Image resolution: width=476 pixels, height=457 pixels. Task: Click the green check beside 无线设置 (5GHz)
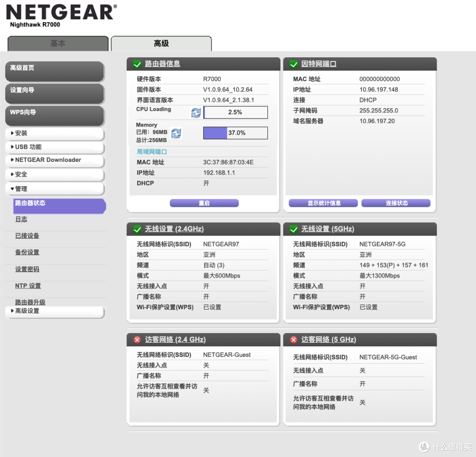[294, 229]
